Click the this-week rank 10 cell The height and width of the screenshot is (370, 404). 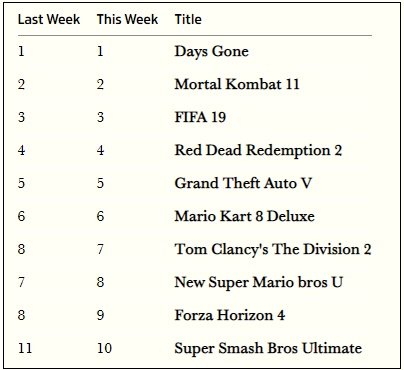pos(104,348)
